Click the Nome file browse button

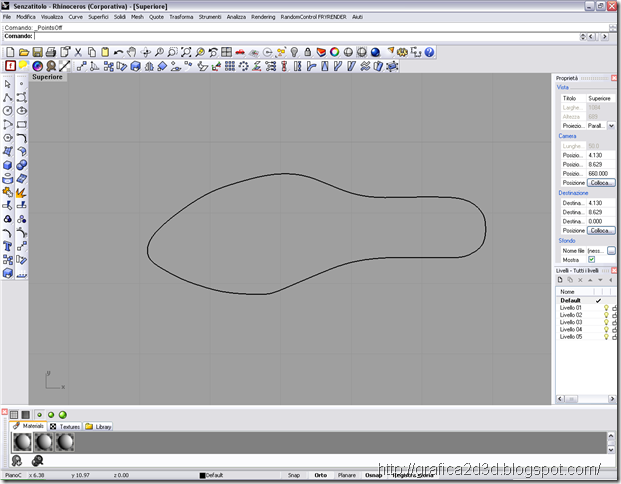coord(611,250)
